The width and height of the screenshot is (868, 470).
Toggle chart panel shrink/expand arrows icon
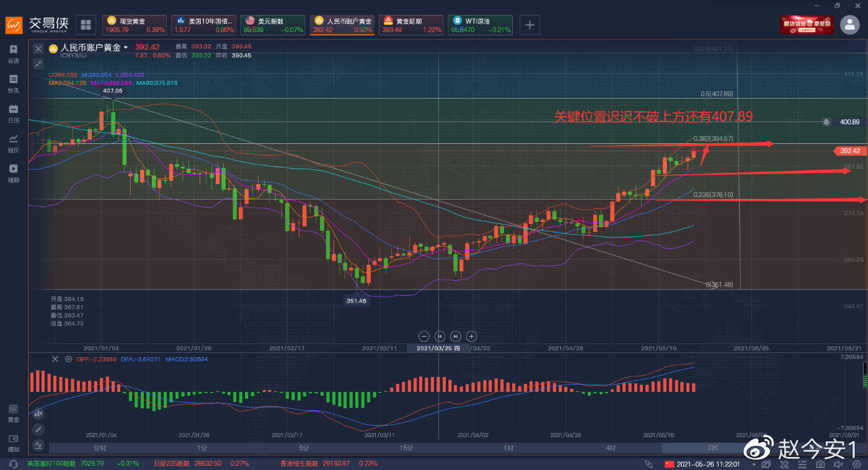click(x=38, y=63)
